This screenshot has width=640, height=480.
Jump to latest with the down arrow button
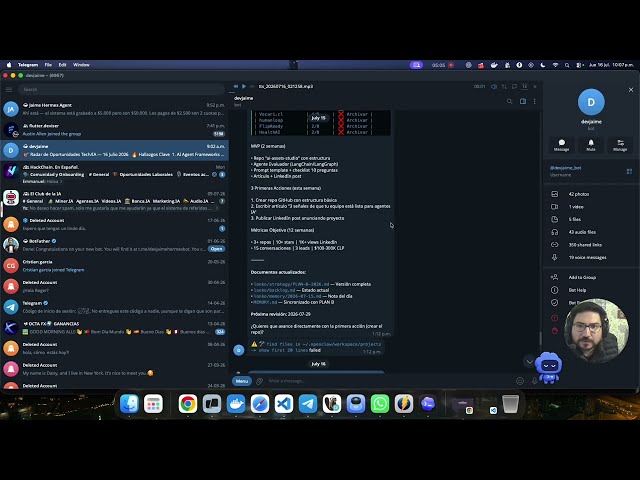[529, 362]
